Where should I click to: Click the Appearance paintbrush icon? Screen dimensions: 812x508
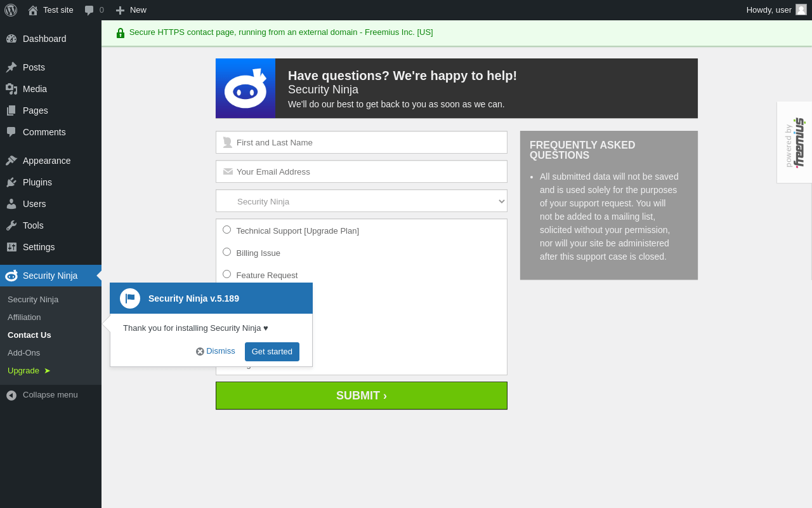(x=11, y=161)
